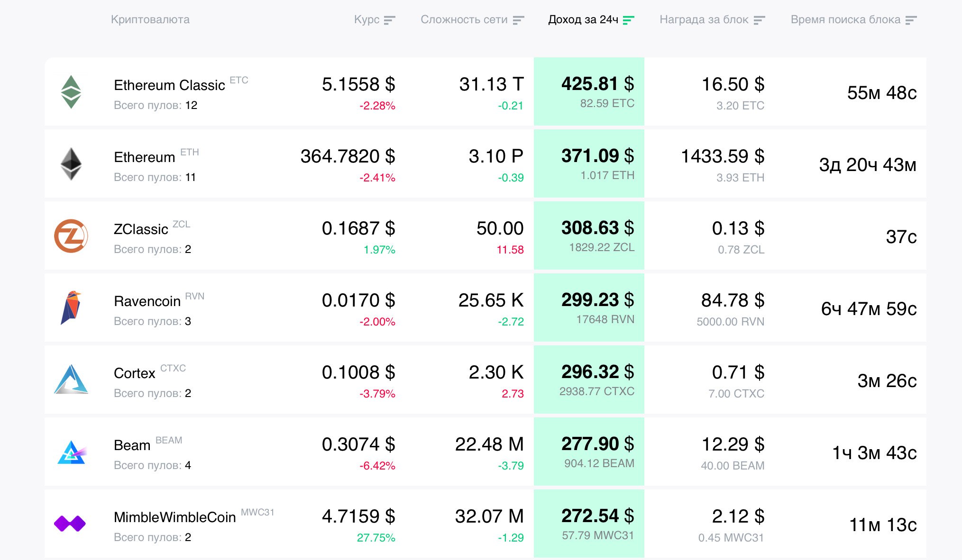The width and height of the screenshot is (962, 560).
Task: Click the 5000.00 RVN reward amount
Action: (731, 322)
